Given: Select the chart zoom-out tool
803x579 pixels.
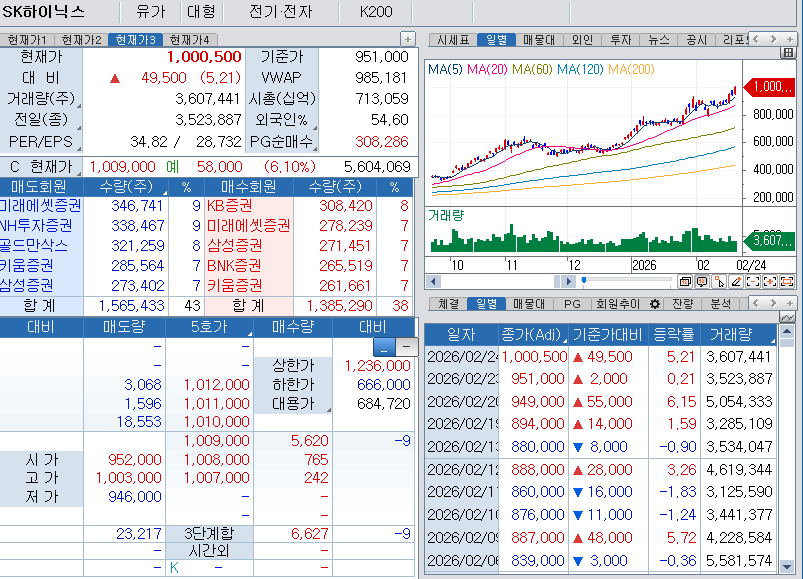Looking at the screenshot, I should 753,282.
